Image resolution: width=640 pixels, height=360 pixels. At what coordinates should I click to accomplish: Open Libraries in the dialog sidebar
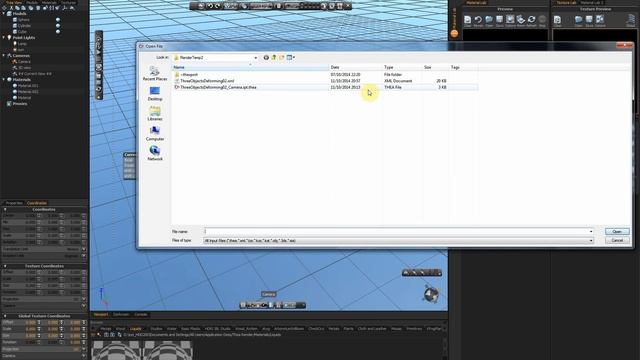point(155,113)
